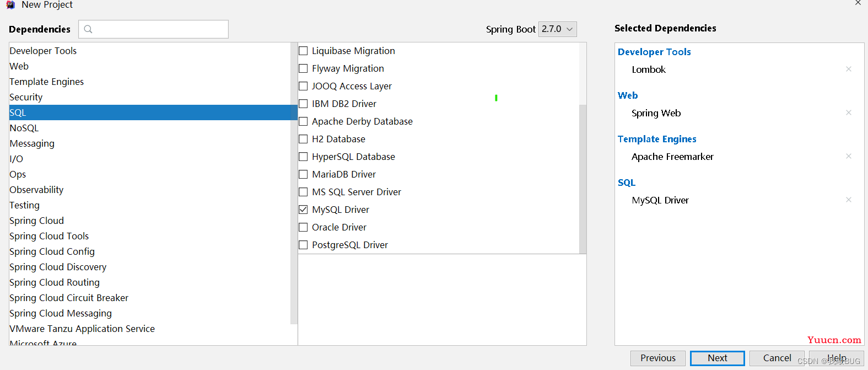Cancel the New Project wizard
The height and width of the screenshot is (370, 868).
coord(777,358)
